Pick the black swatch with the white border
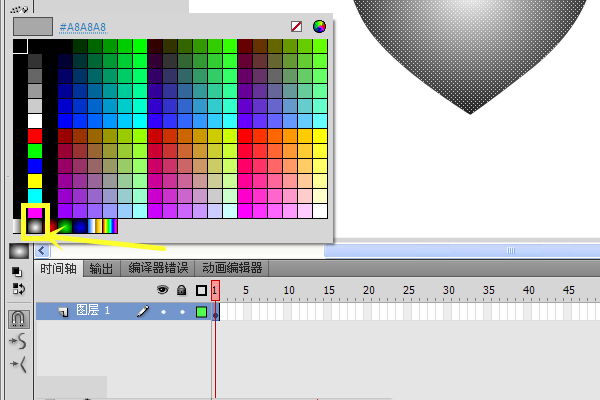The height and width of the screenshot is (400, 600). (20, 46)
